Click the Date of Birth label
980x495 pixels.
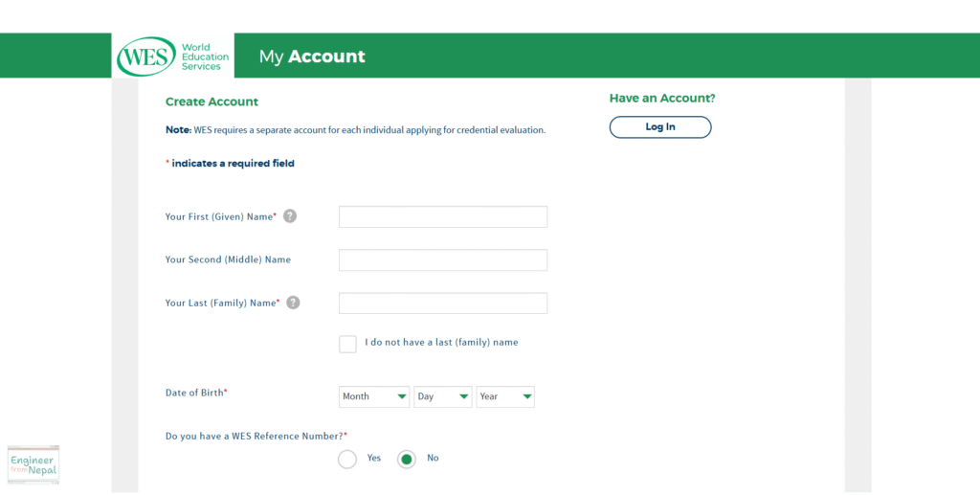[x=196, y=393]
